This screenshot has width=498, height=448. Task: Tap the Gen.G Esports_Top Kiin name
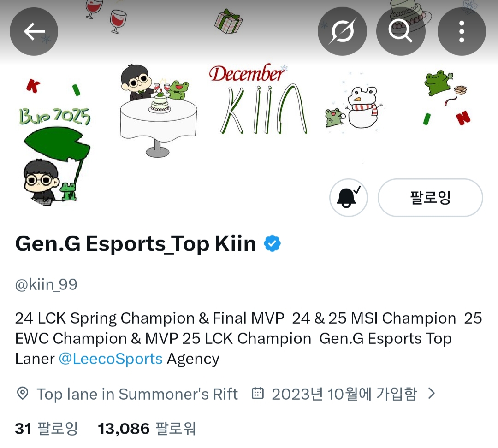(136, 244)
